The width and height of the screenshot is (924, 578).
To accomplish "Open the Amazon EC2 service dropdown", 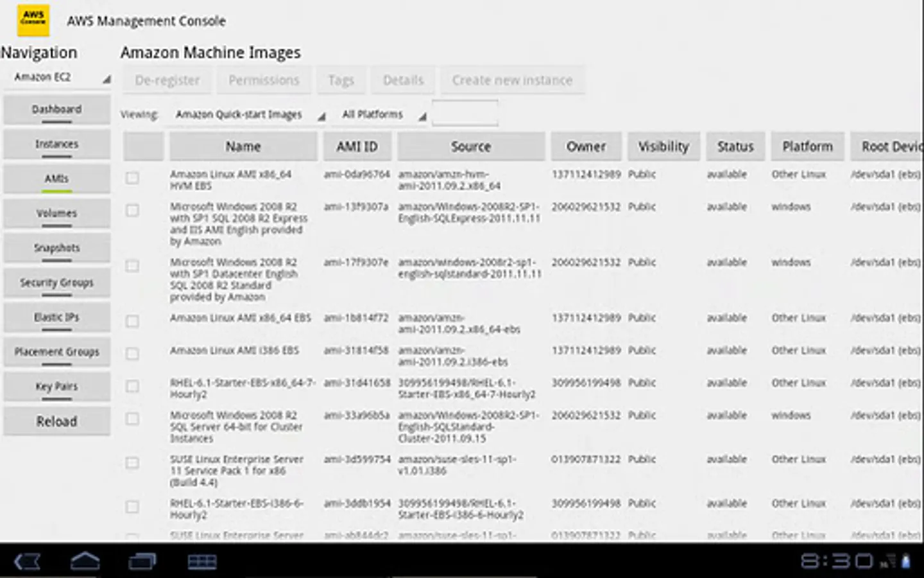I will click(58, 77).
